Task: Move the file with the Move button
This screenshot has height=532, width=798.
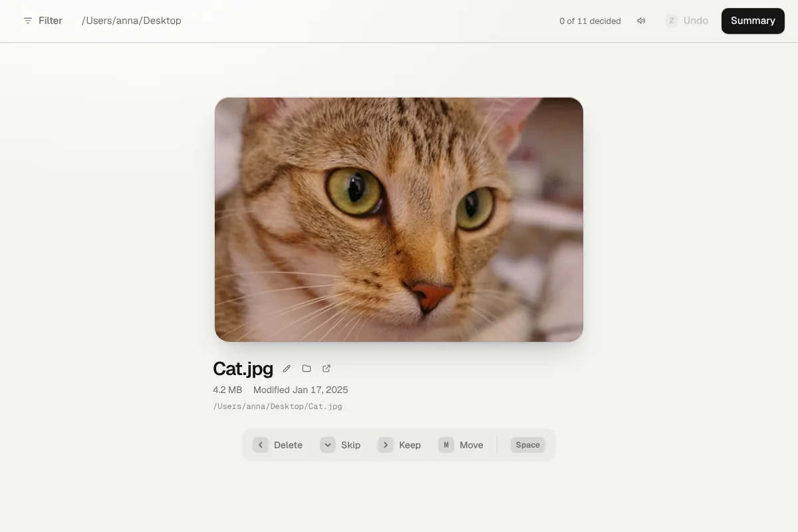Action: click(461, 445)
